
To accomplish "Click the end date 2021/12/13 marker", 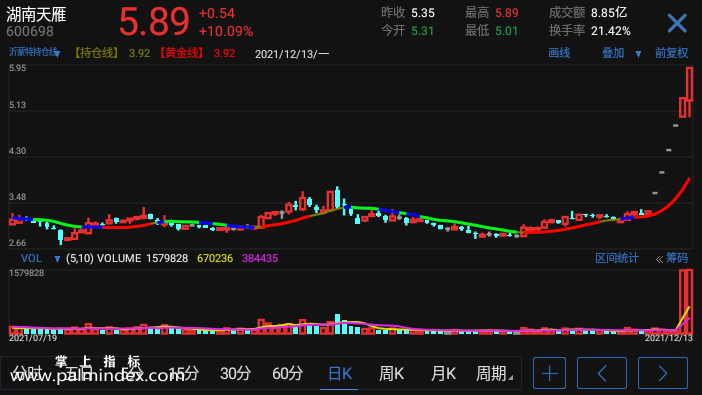I will pos(668,338).
